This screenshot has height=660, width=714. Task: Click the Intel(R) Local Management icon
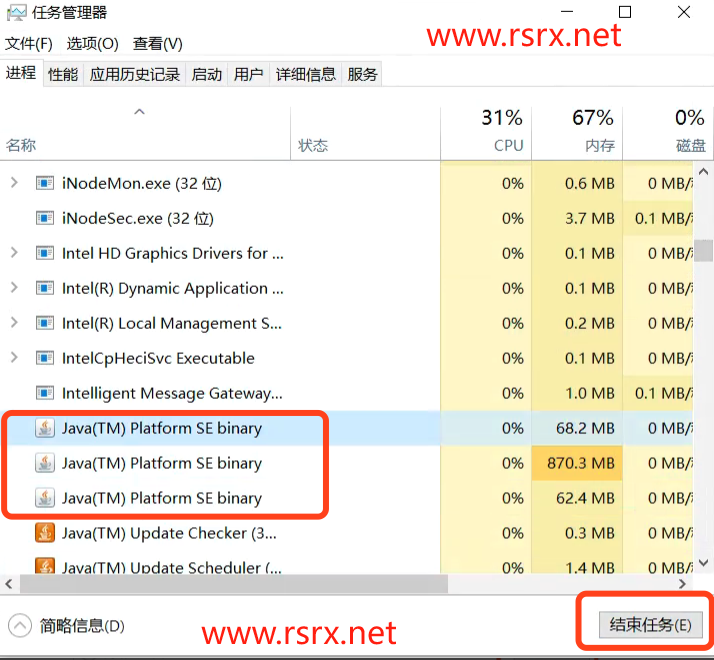(x=45, y=323)
